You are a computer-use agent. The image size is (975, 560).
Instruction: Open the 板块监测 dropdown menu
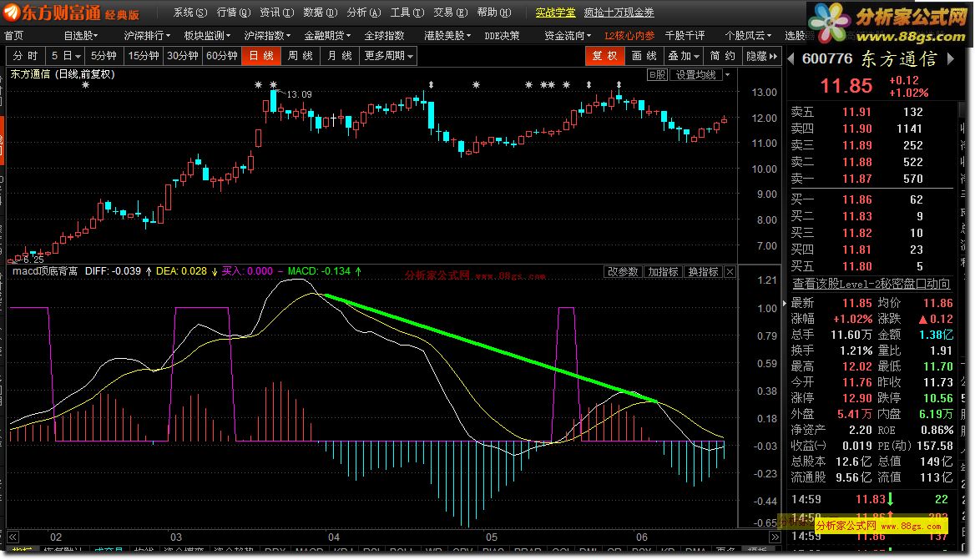coord(207,35)
